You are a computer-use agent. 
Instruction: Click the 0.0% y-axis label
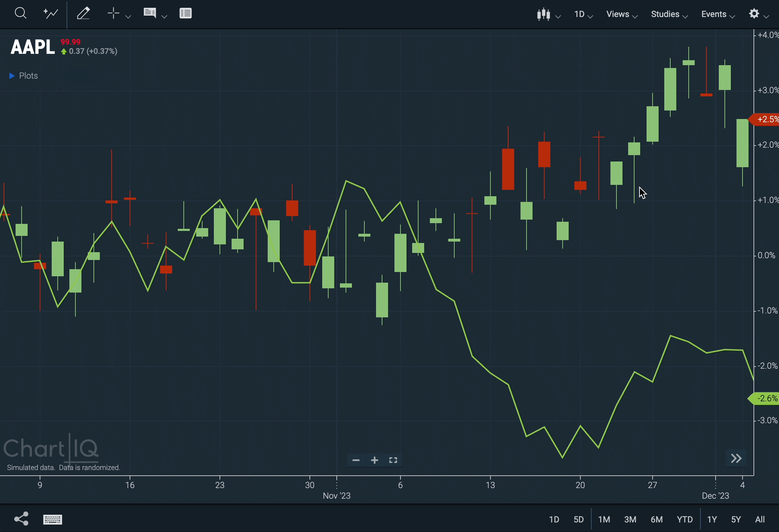(767, 255)
